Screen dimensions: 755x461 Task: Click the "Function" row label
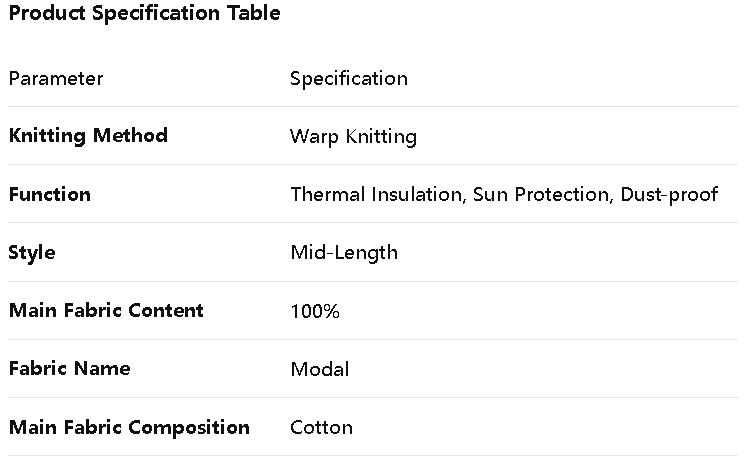click(x=49, y=194)
